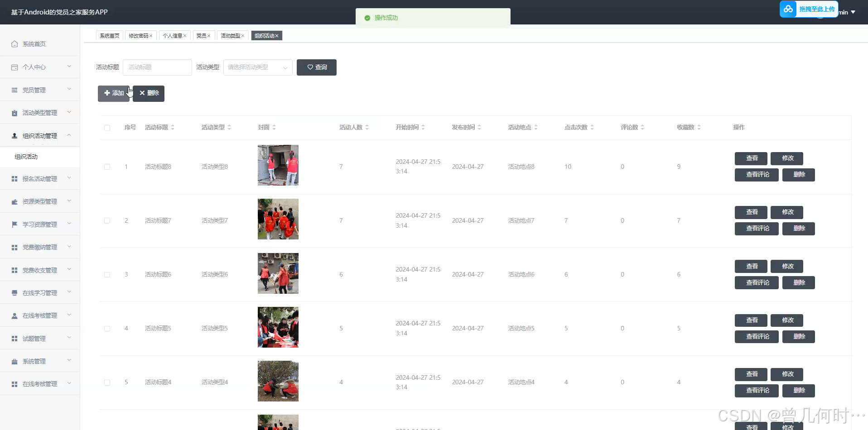Expand the 报名活动管理 menu chevron
868x430 pixels.
69,178
